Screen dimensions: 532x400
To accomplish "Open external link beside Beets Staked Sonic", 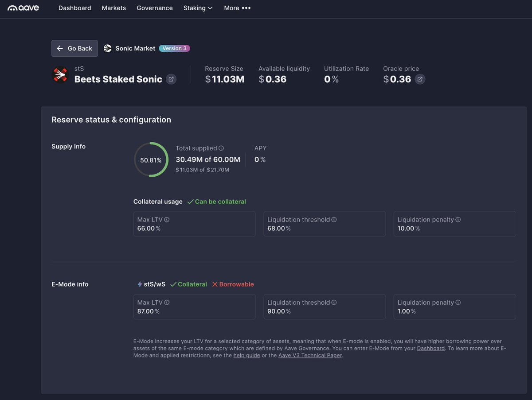I will 171,79.
